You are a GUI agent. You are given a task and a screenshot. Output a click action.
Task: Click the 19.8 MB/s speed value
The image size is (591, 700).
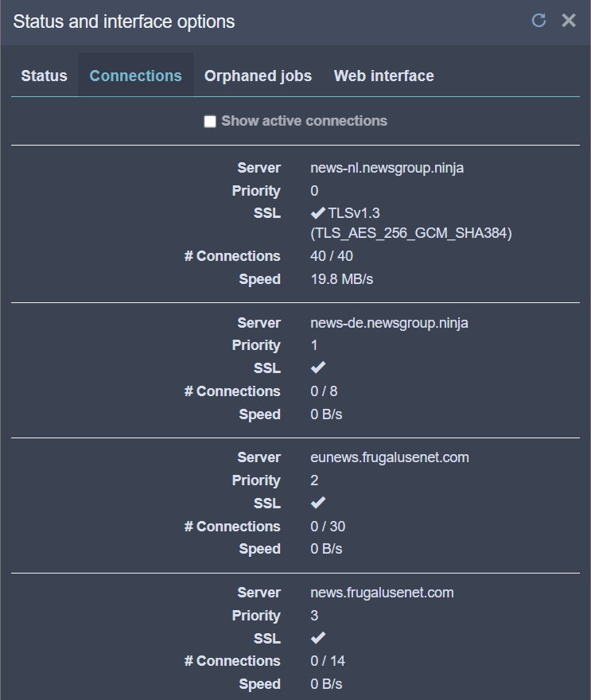click(x=342, y=279)
